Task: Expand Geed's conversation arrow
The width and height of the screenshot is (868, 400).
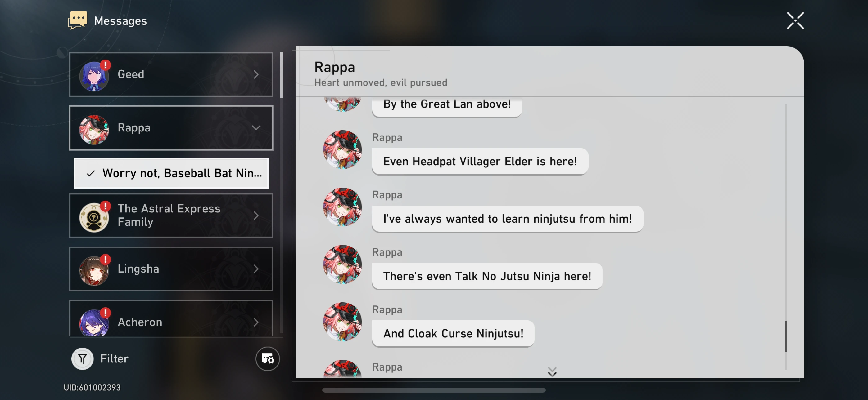Action: pyautogui.click(x=257, y=74)
